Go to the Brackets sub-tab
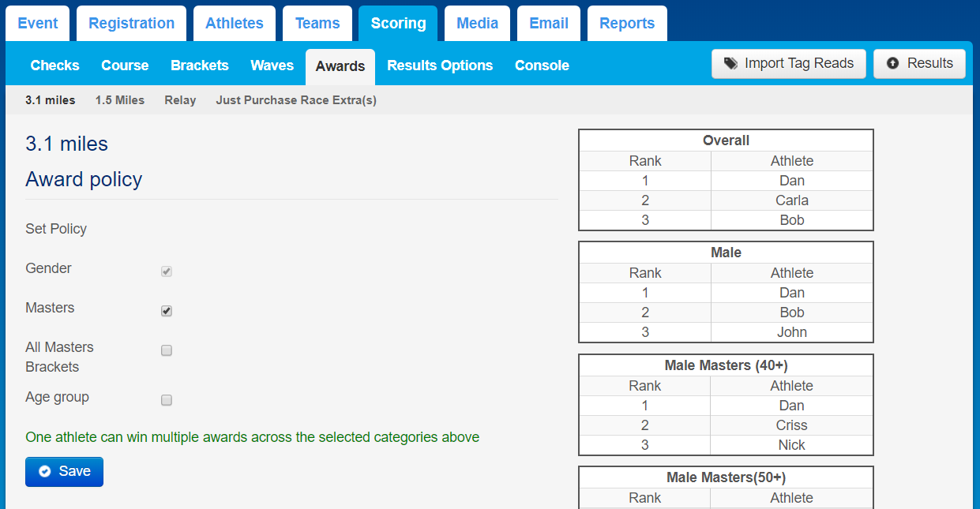This screenshot has width=980, height=509. click(x=200, y=65)
